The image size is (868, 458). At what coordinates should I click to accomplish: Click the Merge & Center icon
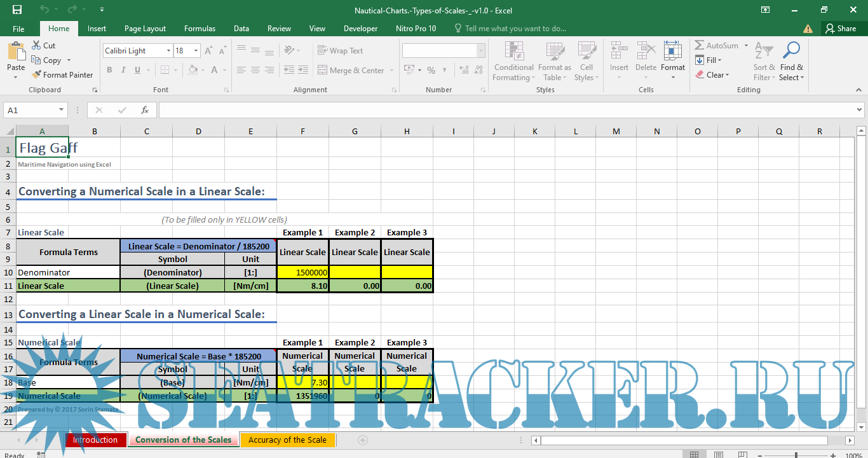pyautogui.click(x=322, y=71)
